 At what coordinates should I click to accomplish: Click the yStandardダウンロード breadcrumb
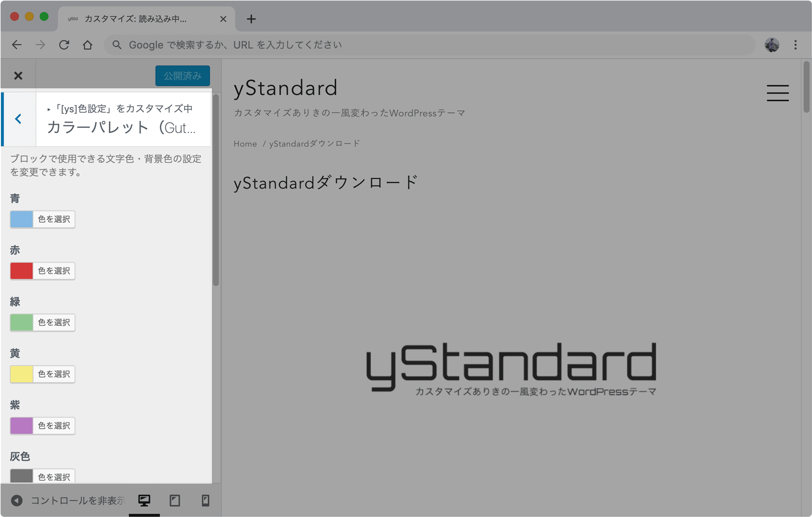click(x=315, y=144)
